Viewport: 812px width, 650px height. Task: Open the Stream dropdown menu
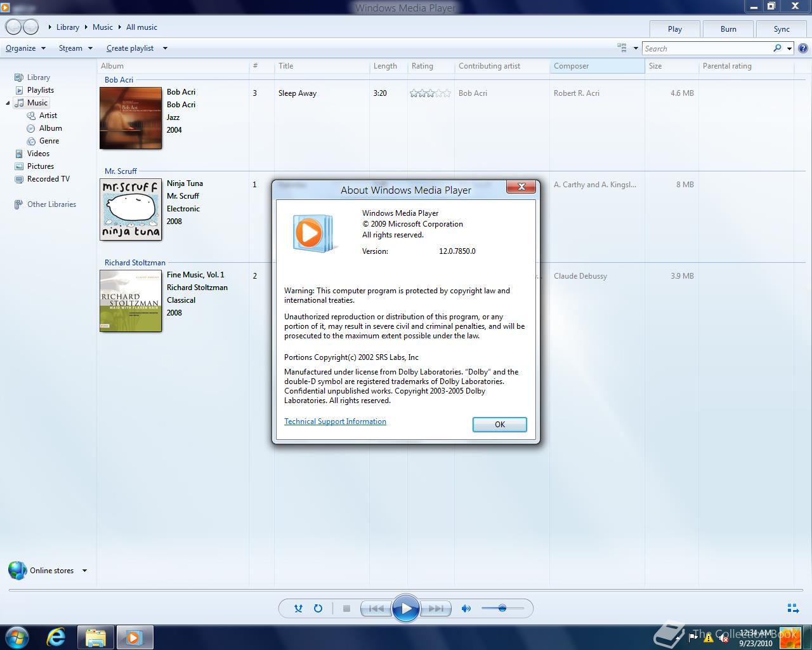tap(75, 48)
